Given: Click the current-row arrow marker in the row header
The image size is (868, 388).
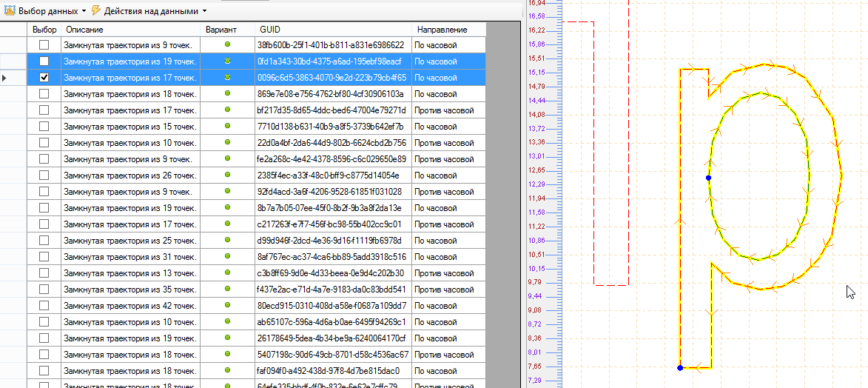Looking at the screenshot, I should click(4, 78).
